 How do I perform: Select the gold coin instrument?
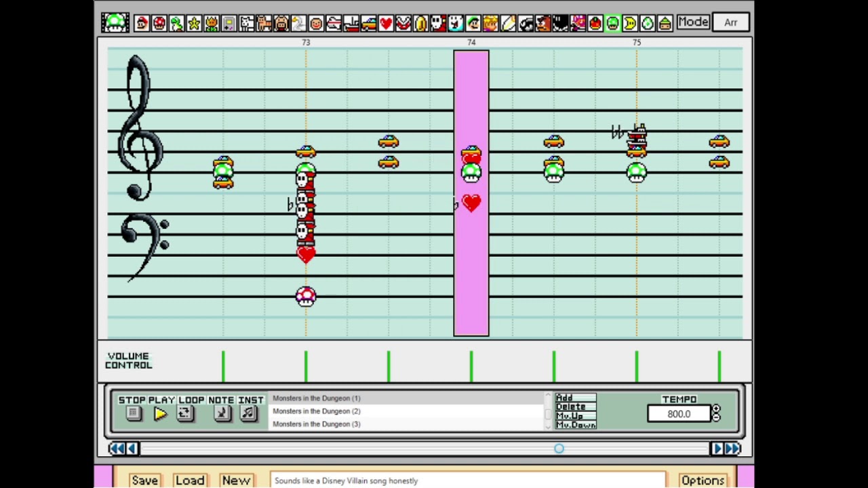[421, 23]
